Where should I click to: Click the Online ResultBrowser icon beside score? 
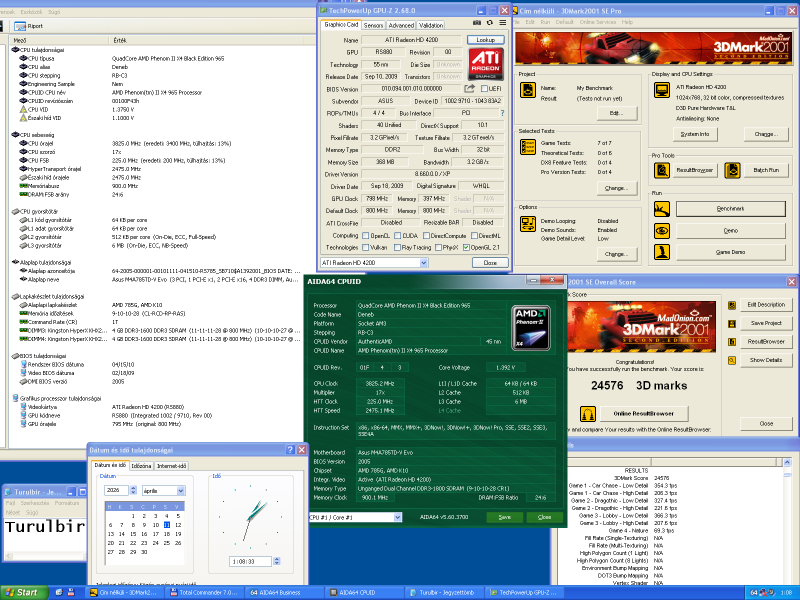589,413
